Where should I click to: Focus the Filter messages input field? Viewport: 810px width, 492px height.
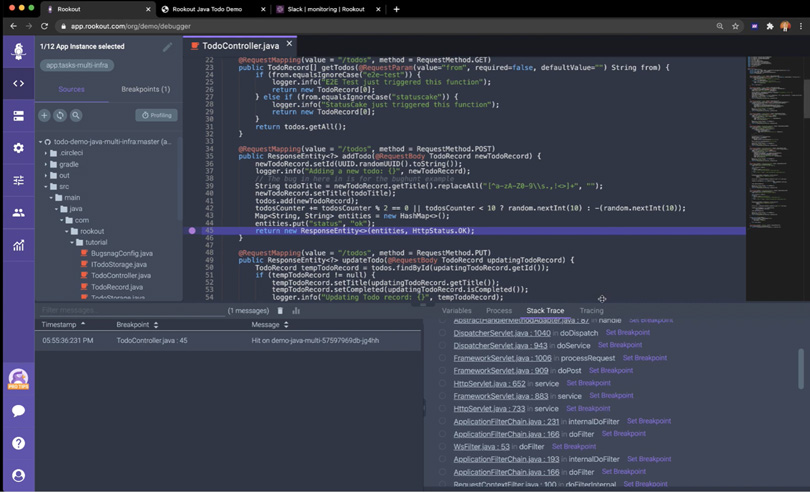tap(132, 311)
